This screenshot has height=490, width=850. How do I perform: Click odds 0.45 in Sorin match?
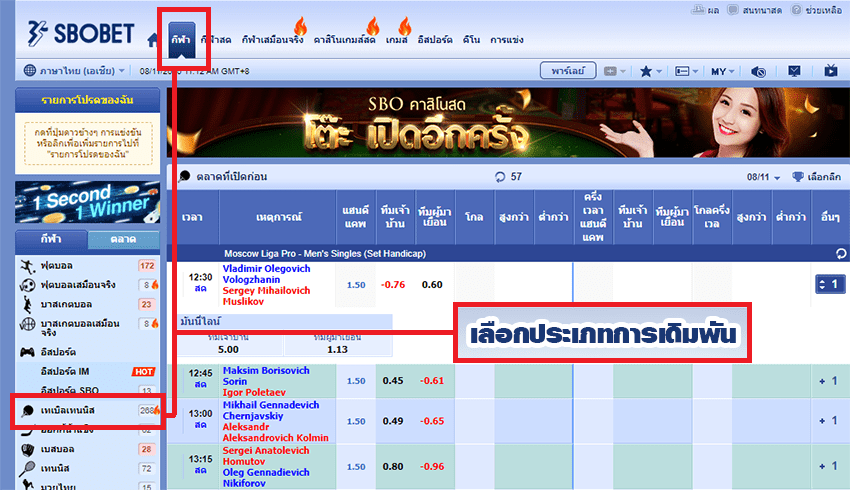point(393,381)
